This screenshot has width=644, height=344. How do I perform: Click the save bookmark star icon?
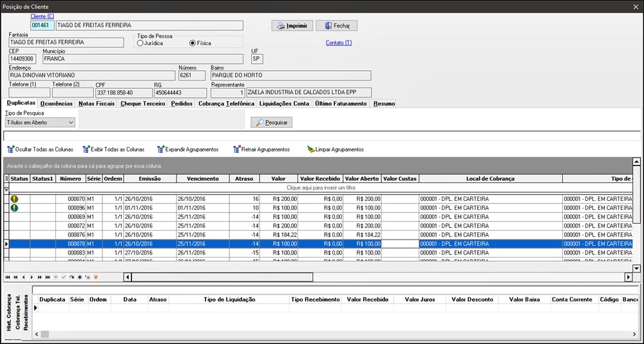[x=80, y=277]
